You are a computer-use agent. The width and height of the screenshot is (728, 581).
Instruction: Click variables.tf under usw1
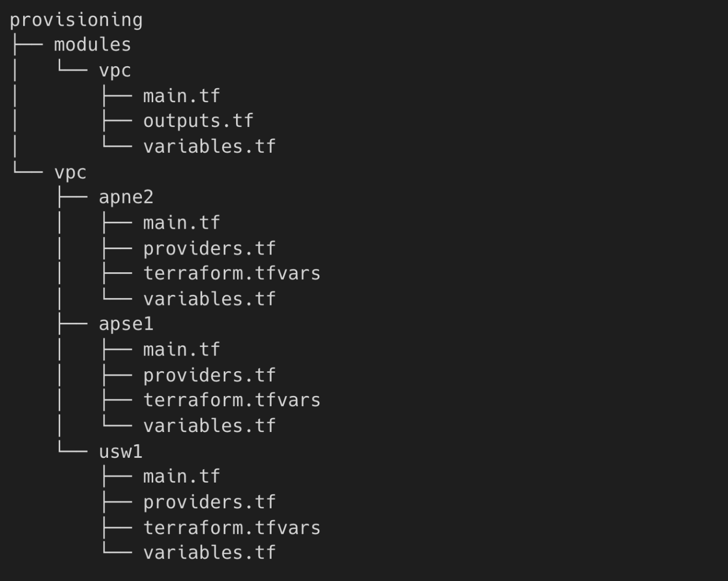(x=209, y=552)
